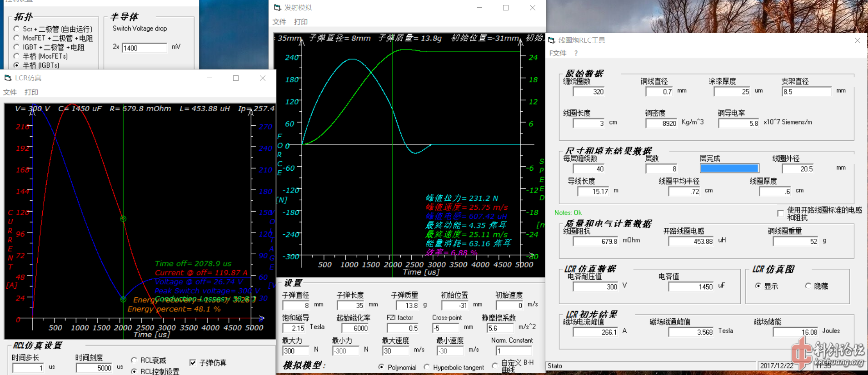Click the LCR仿真 window title icon
This screenshot has width=868, height=375.
[x=8, y=78]
